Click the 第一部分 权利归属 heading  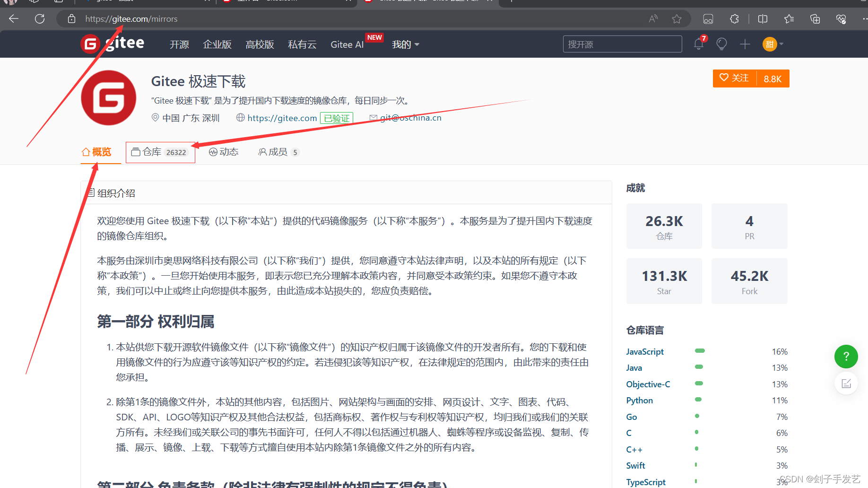156,322
